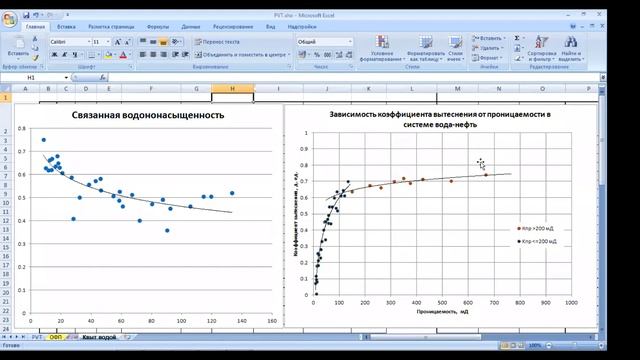Viewport: 640px width, 360px height.
Task: Switch to the Page Layout view in the status bar
Action: pyautogui.click(x=513, y=345)
